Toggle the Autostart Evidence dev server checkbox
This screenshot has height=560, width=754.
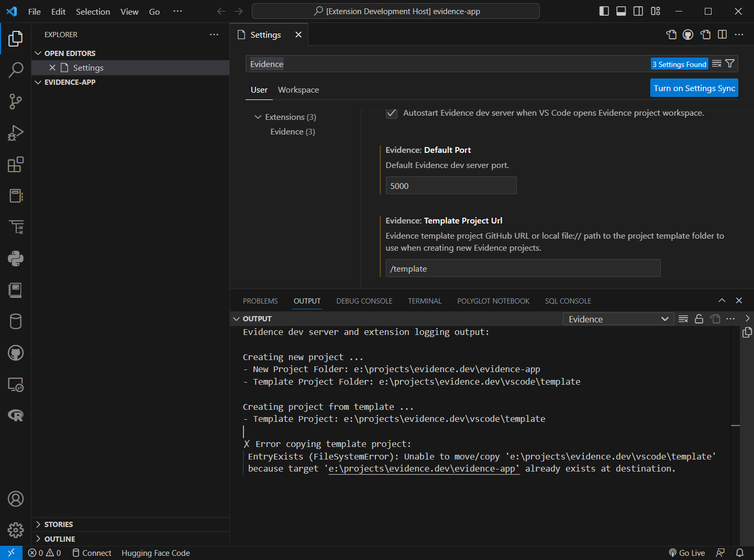[392, 113]
